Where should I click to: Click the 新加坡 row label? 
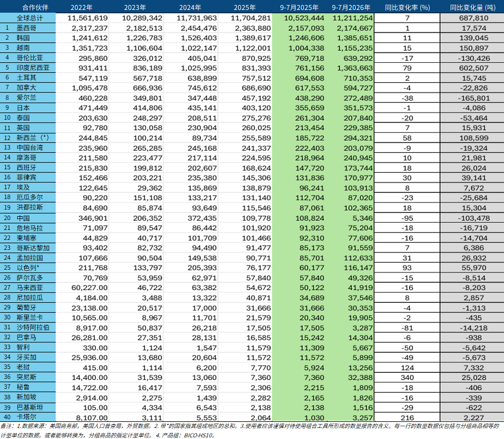[x=26, y=397]
